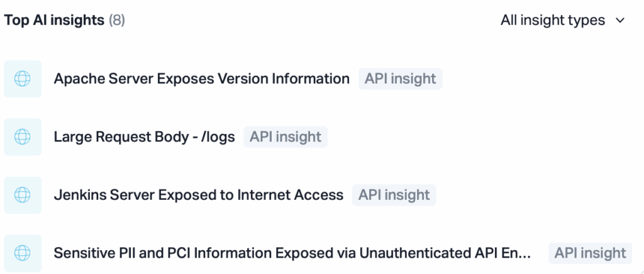The width and height of the screenshot is (644, 274).
Task: Click API insight tag on Sensitive PII row
Action: (x=590, y=253)
